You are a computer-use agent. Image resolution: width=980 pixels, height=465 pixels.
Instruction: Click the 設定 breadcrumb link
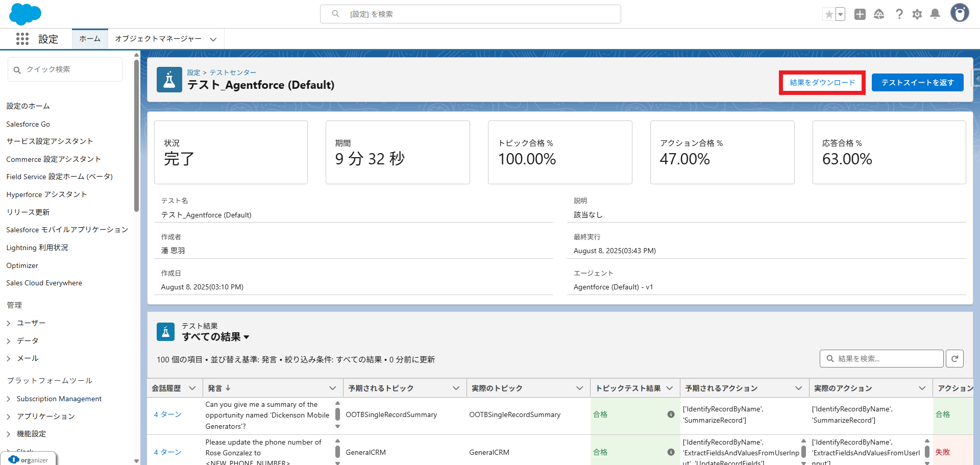[x=193, y=72]
